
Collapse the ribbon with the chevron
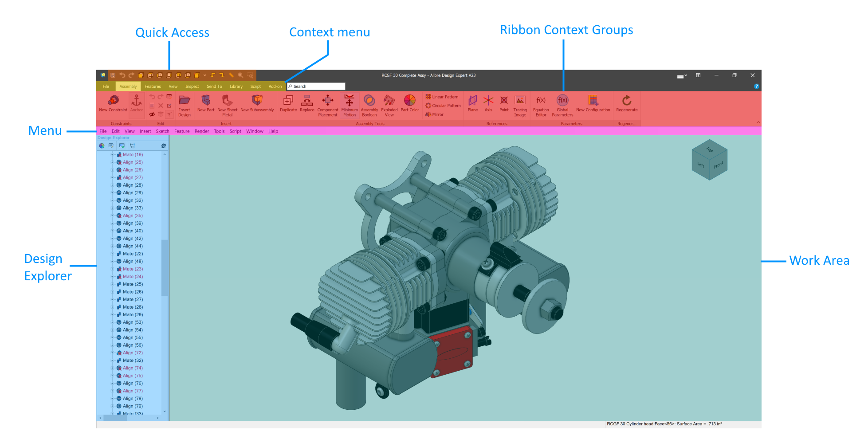758,122
